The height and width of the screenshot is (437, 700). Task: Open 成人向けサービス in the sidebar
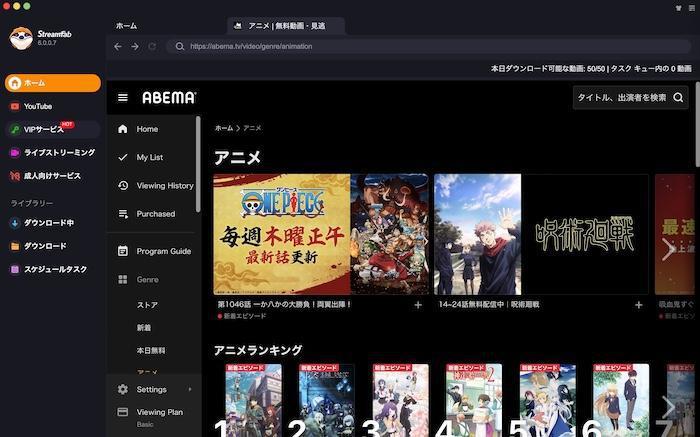tap(53, 176)
